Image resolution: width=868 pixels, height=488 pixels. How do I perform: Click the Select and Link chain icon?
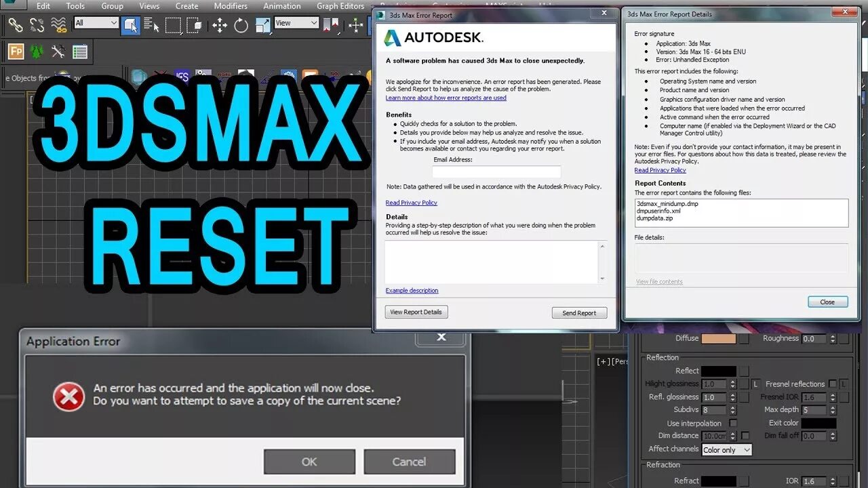click(x=15, y=26)
